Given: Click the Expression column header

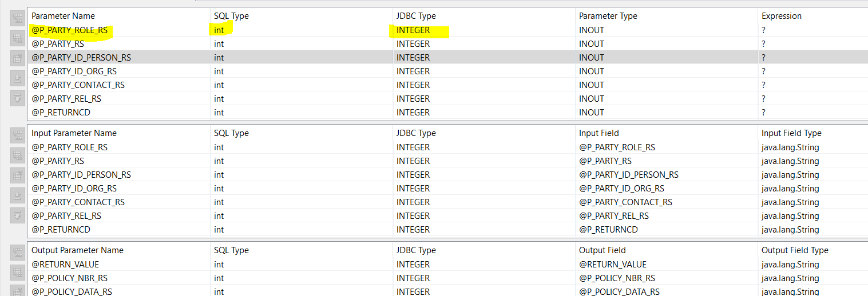Looking at the screenshot, I should (x=781, y=16).
